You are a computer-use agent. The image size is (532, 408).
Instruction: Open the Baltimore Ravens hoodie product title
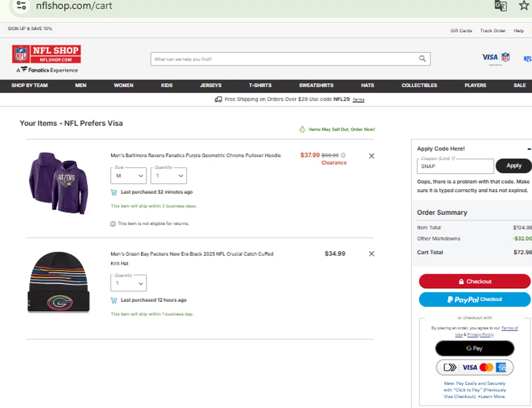(x=195, y=155)
